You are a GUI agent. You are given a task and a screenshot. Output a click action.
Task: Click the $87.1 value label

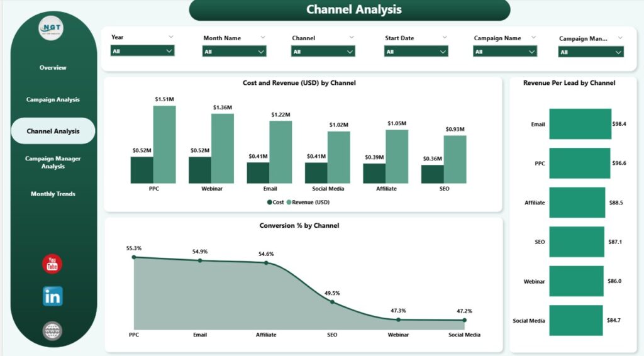coord(615,242)
